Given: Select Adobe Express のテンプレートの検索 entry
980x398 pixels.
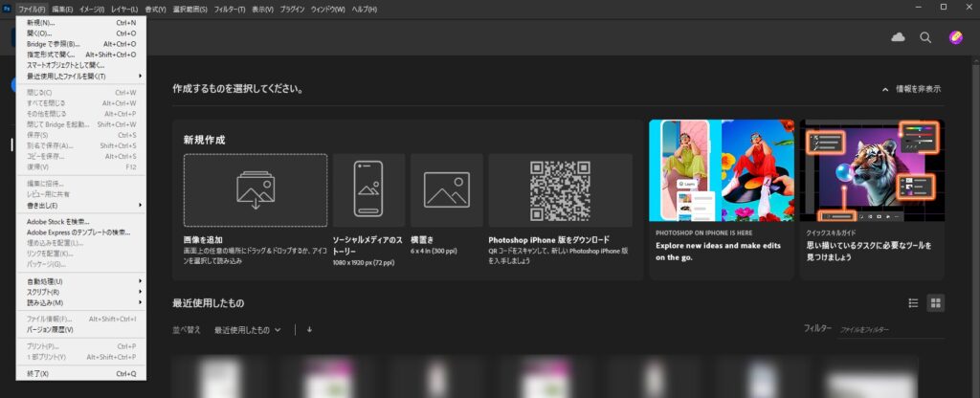Looking at the screenshot, I should tap(81, 232).
